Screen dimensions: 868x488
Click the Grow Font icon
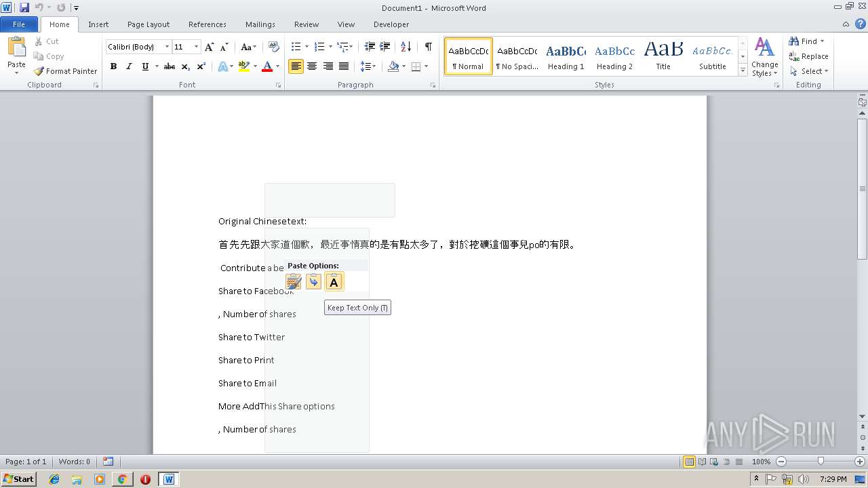(209, 47)
